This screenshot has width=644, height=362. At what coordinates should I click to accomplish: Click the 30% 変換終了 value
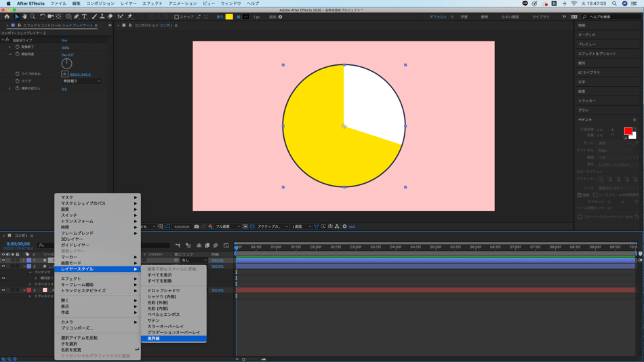(x=65, y=48)
